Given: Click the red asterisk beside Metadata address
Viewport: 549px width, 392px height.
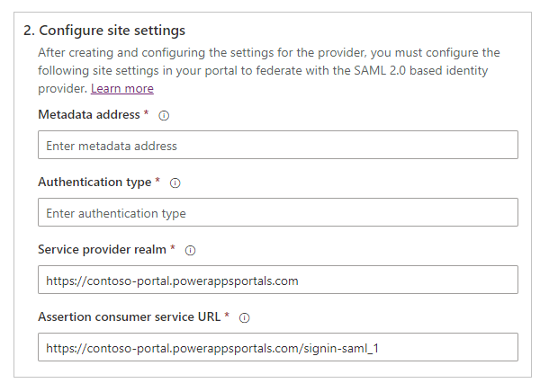Looking at the screenshot, I should (147, 114).
